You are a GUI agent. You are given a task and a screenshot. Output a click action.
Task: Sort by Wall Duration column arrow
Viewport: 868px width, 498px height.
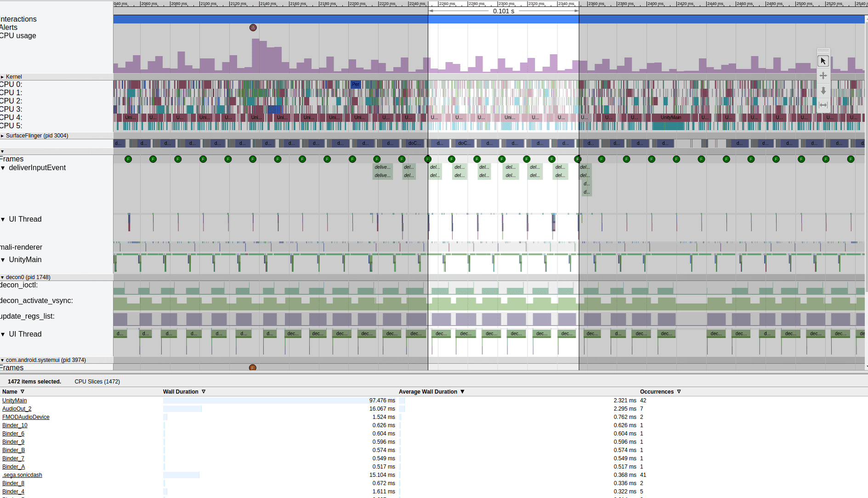204,392
